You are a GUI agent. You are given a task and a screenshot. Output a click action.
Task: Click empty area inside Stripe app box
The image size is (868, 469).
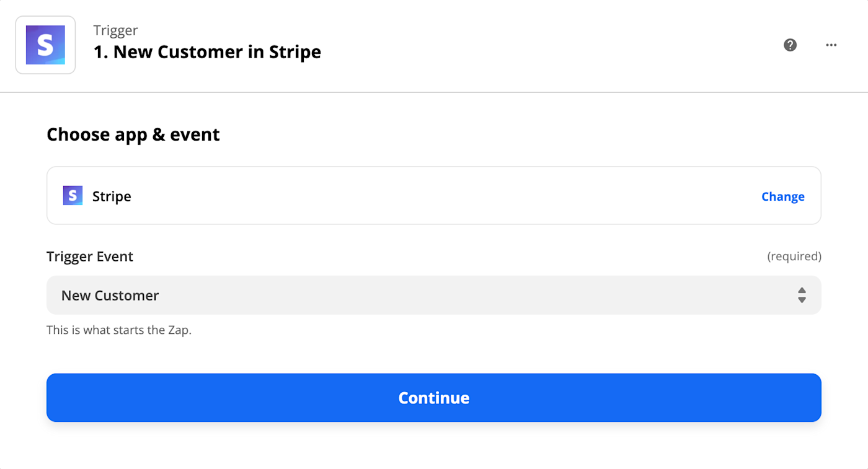coord(434,196)
